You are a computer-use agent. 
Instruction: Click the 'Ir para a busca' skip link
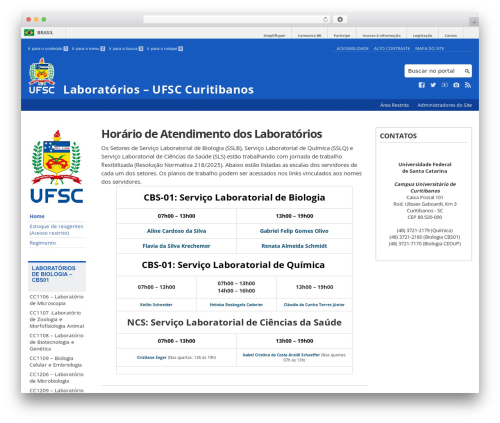[x=126, y=49]
